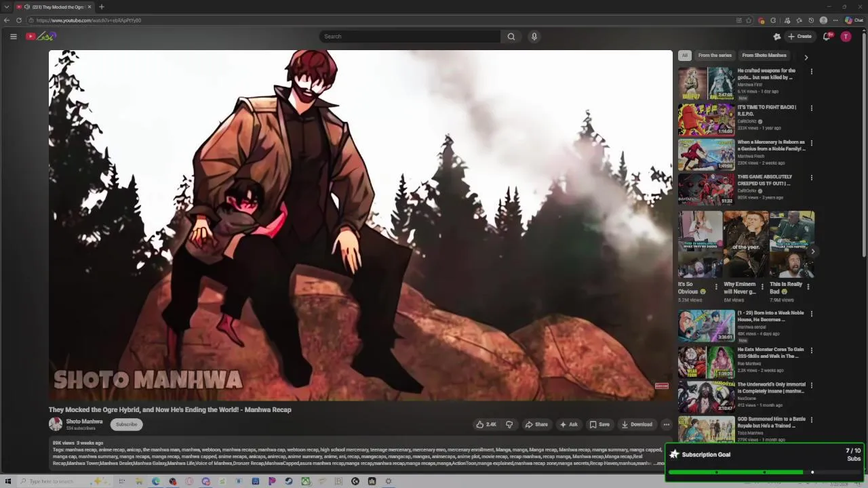Subscribe to Shoto Manhwa
868x488 pixels.
(126, 424)
